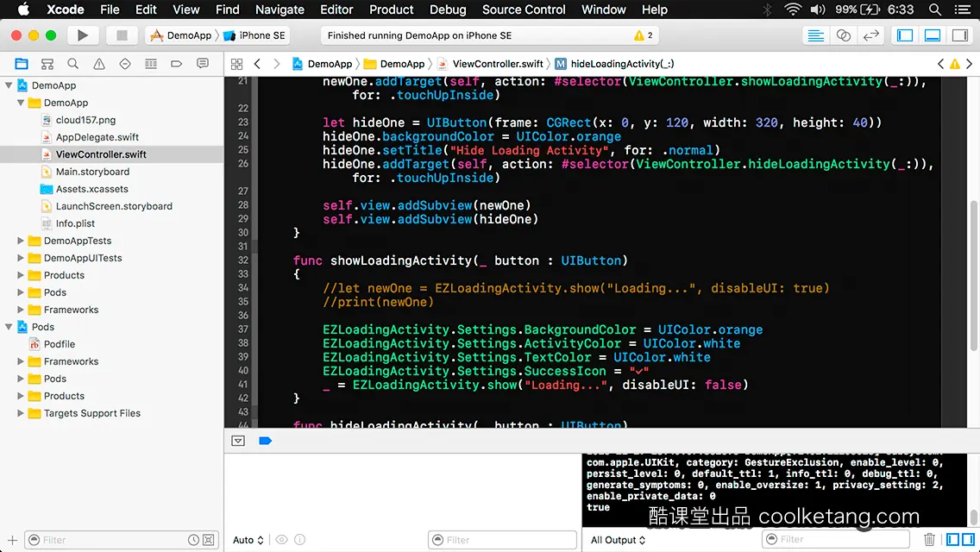Open Assets.xcassets catalog
This screenshot has width=980, height=552.
coord(91,189)
